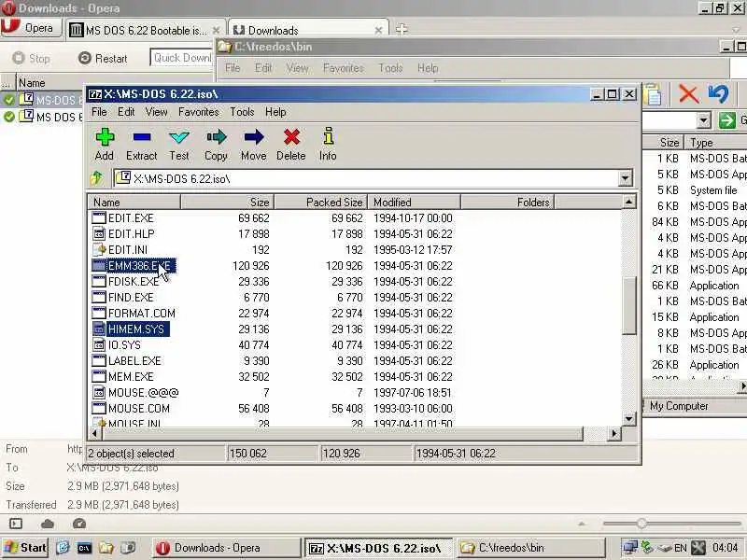Expand the 7-Zip address path dropdown
Viewport: 747px width, 560px height.
point(625,178)
